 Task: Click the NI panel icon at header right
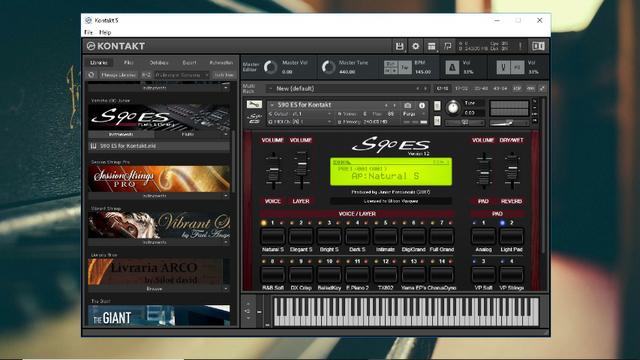click(x=538, y=46)
